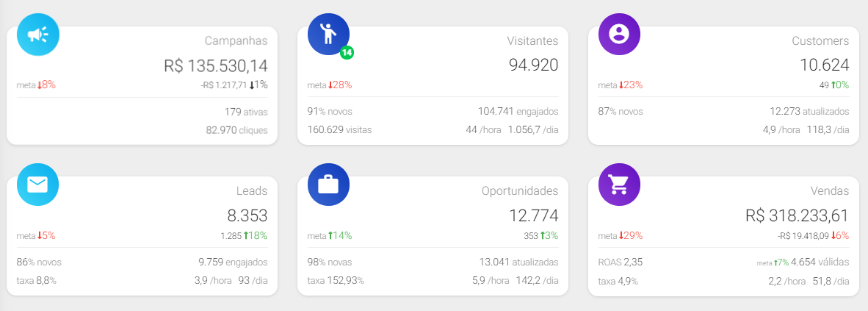The height and width of the screenshot is (311, 868).
Task: Click the meta 8% indicator in Campanhas
Action: [36, 85]
